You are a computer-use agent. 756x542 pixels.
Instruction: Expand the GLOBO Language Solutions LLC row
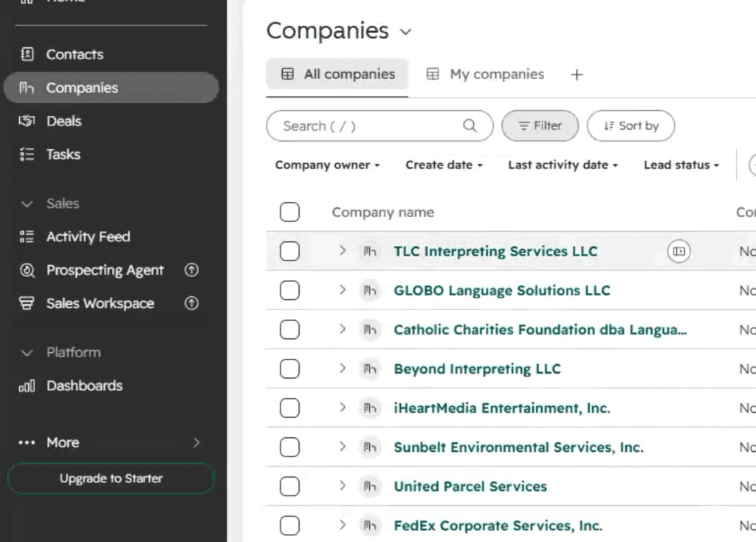[x=343, y=289]
